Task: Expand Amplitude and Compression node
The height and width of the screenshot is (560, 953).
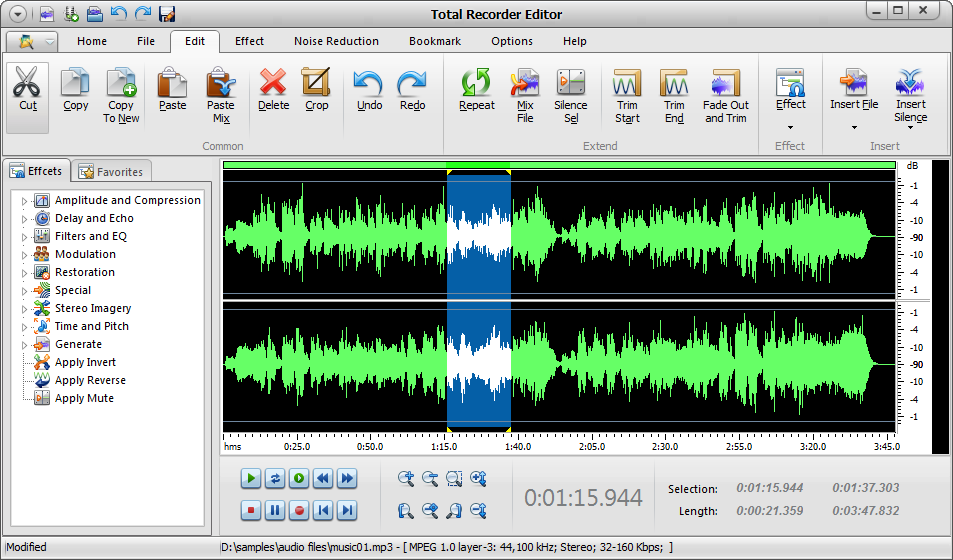Action: click(24, 201)
